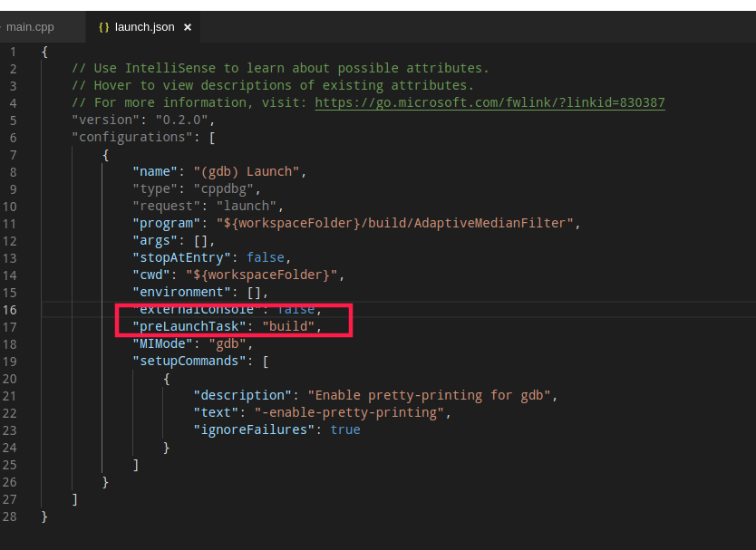Screen dimensions: 756x550
Task: Open the go.microsoft.com fwlink hyperlink
Action: click(489, 102)
